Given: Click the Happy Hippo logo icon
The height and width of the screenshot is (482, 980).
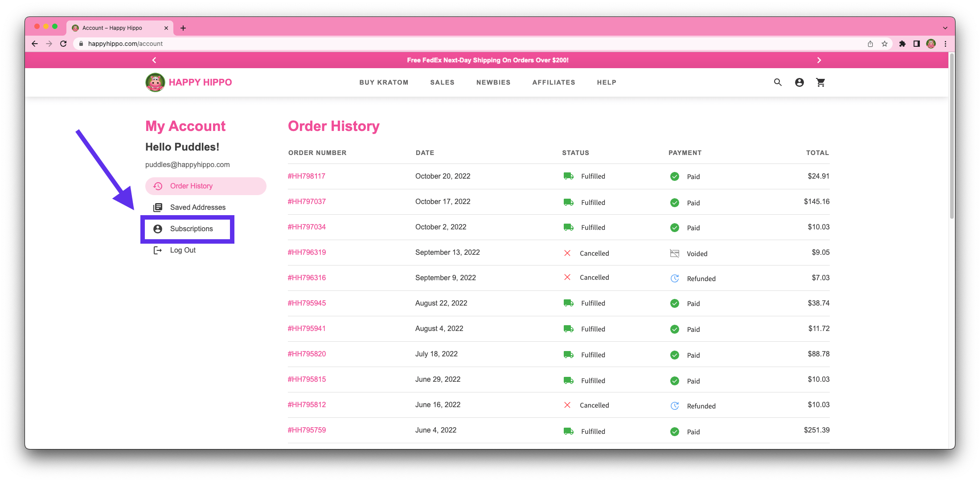Looking at the screenshot, I should 154,82.
